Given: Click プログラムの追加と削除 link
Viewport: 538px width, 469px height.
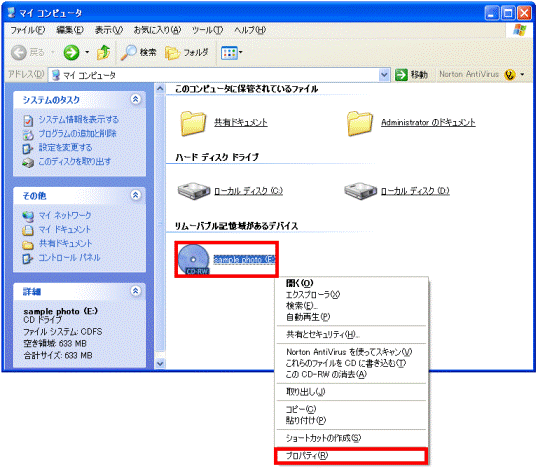Looking at the screenshot, I should point(78,133).
